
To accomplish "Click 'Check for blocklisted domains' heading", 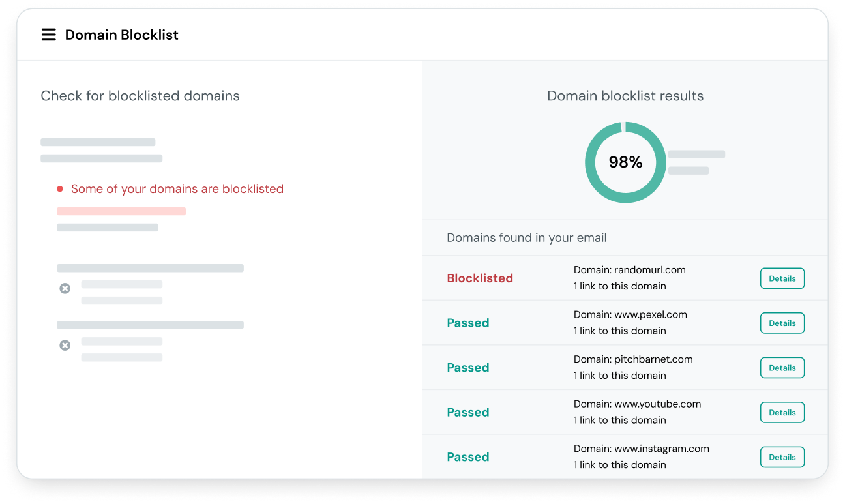I will [x=140, y=96].
